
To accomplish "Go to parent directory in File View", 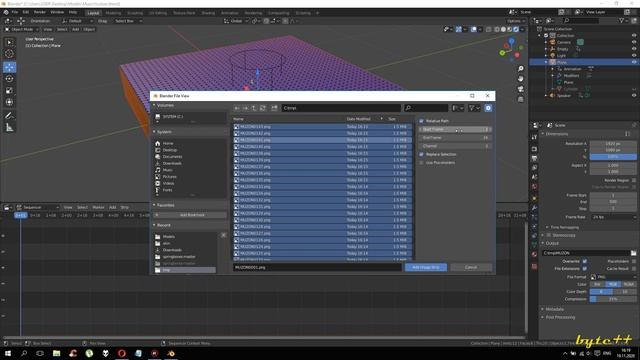I will [254, 108].
